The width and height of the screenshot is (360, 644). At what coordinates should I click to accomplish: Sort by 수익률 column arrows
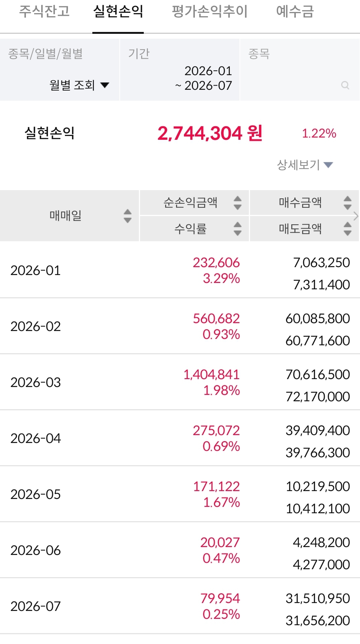click(238, 228)
